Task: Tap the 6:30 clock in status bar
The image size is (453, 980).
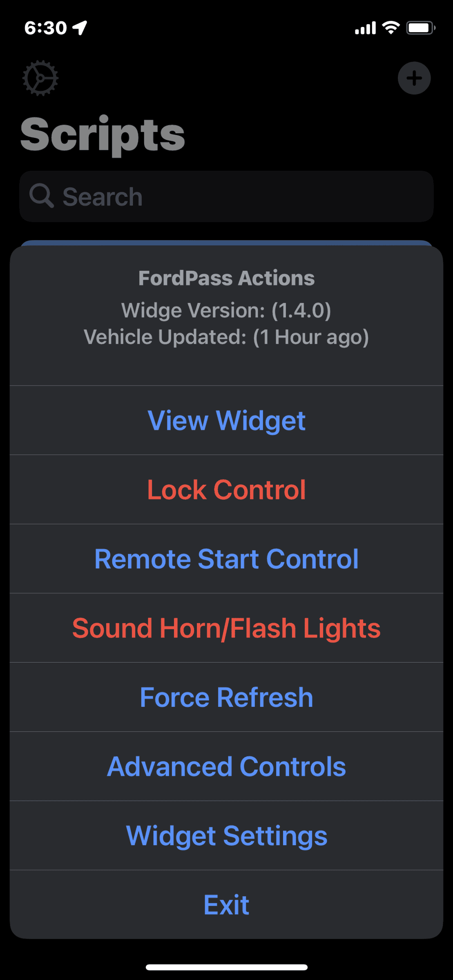Action: tap(45, 28)
